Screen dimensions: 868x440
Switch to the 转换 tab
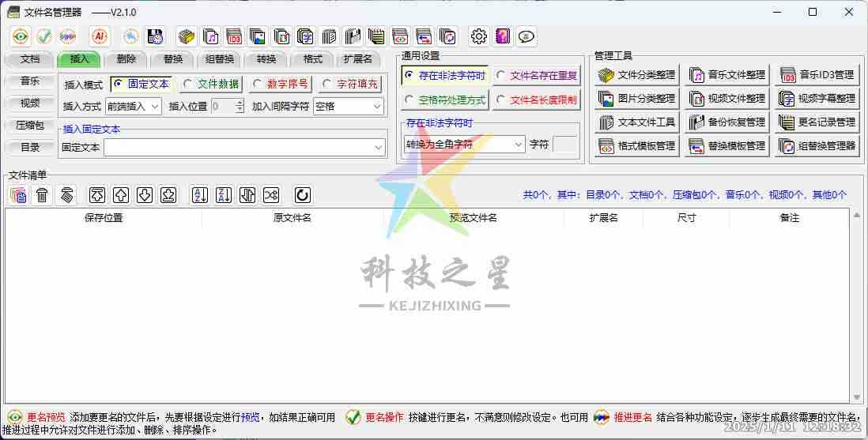266,59
